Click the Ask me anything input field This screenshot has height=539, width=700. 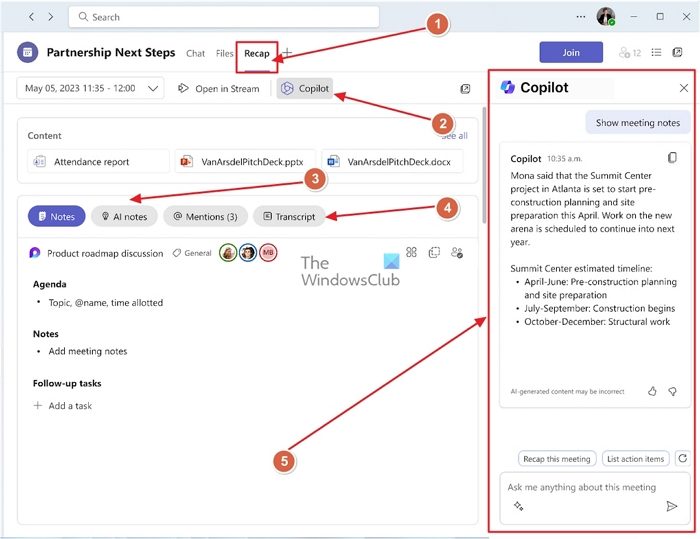coord(590,488)
